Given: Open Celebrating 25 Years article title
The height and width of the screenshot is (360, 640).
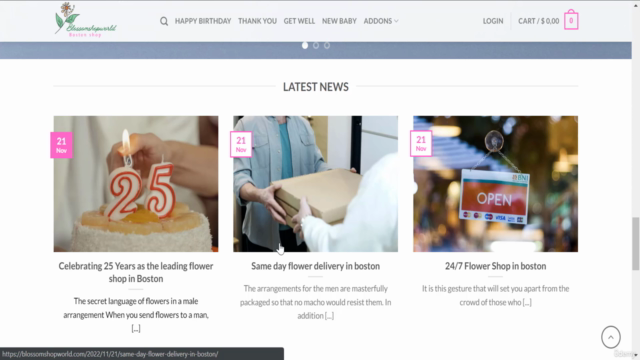Looking at the screenshot, I should (136, 272).
